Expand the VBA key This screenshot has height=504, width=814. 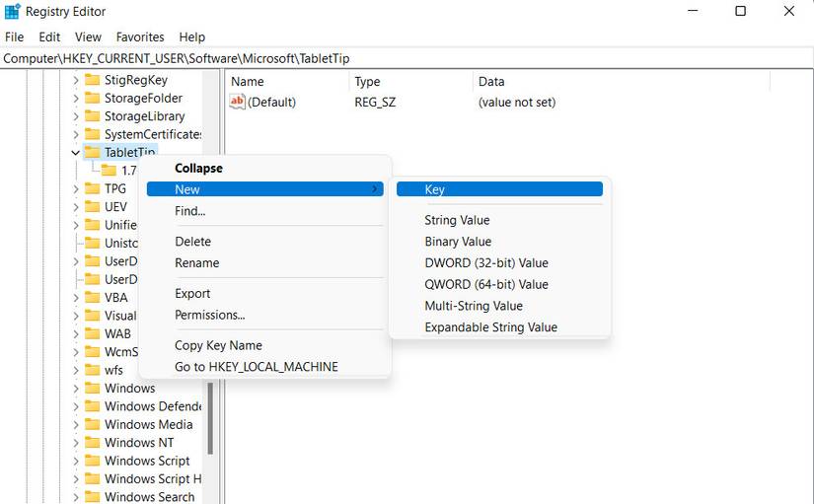pos(76,298)
